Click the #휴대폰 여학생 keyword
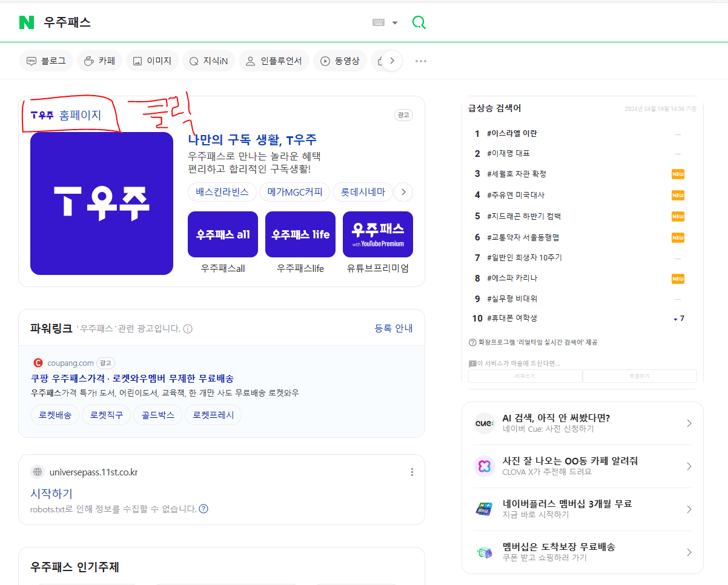 [512, 318]
